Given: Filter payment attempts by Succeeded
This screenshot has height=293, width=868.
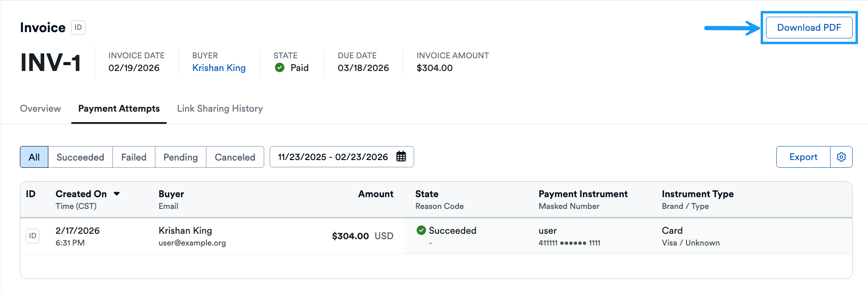Looking at the screenshot, I should pyautogui.click(x=80, y=157).
